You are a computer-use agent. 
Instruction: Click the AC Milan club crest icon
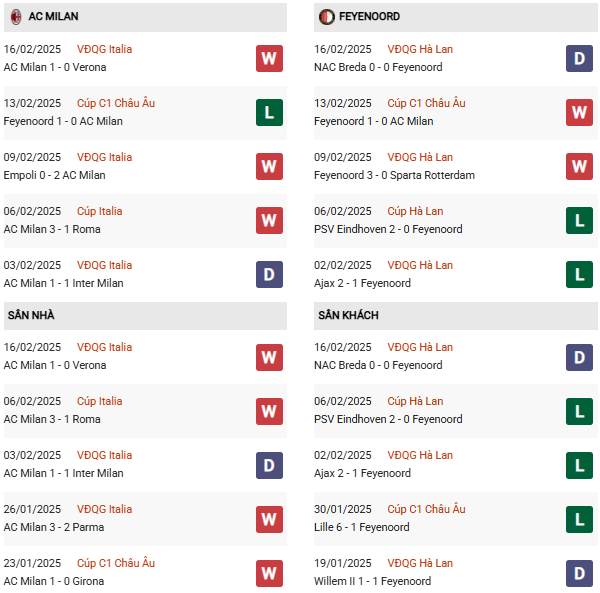[15, 17]
